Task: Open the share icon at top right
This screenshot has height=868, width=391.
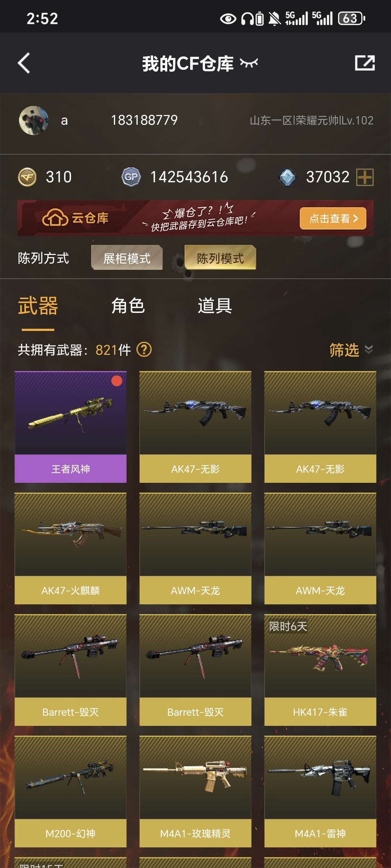Action: click(x=365, y=63)
